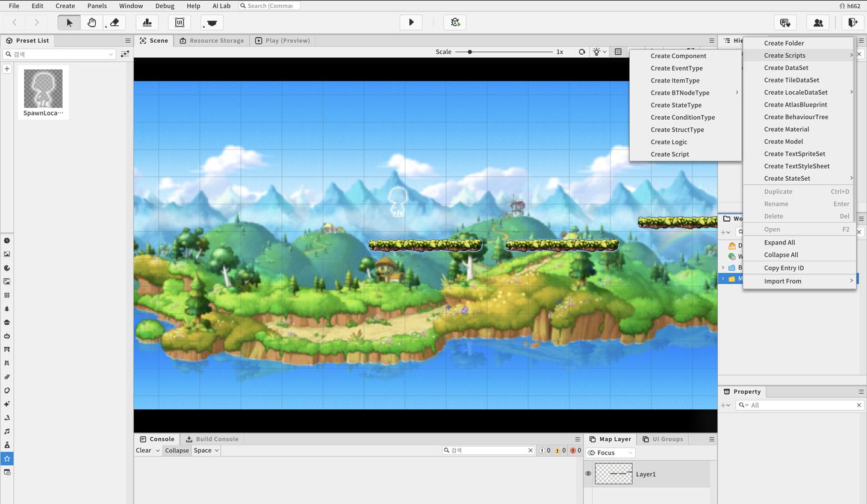Open the Focus dropdown in Map Layer
Screen dimensions: 867x504
pyautogui.click(x=611, y=453)
